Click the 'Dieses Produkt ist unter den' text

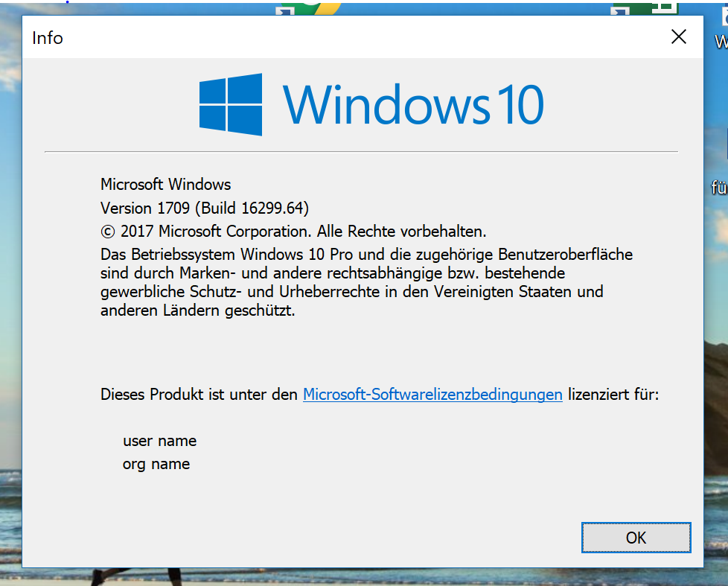(x=199, y=394)
